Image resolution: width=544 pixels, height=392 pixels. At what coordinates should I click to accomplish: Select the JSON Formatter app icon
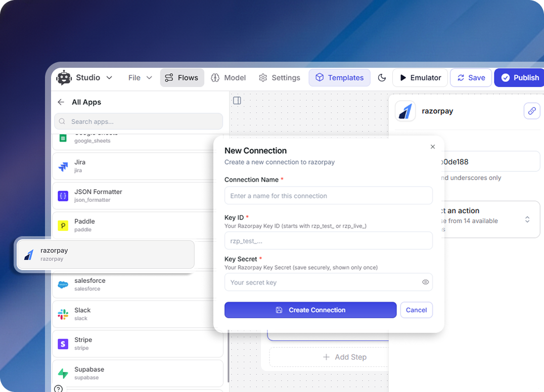coord(62,196)
